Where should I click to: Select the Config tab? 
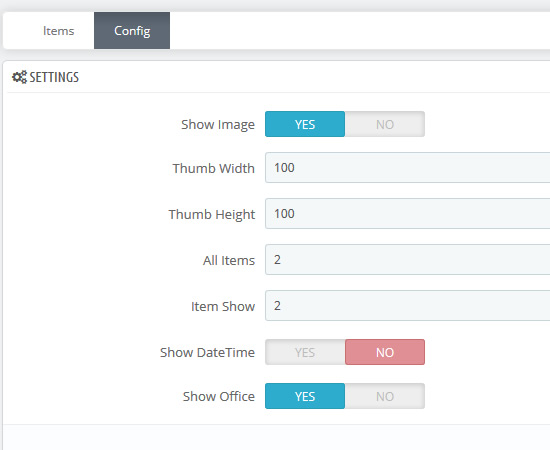coord(132,31)
